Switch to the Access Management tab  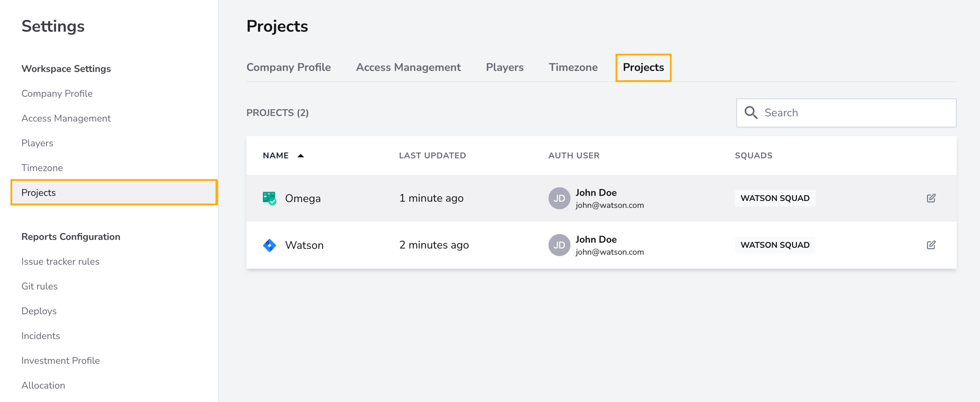pos(408,67)
